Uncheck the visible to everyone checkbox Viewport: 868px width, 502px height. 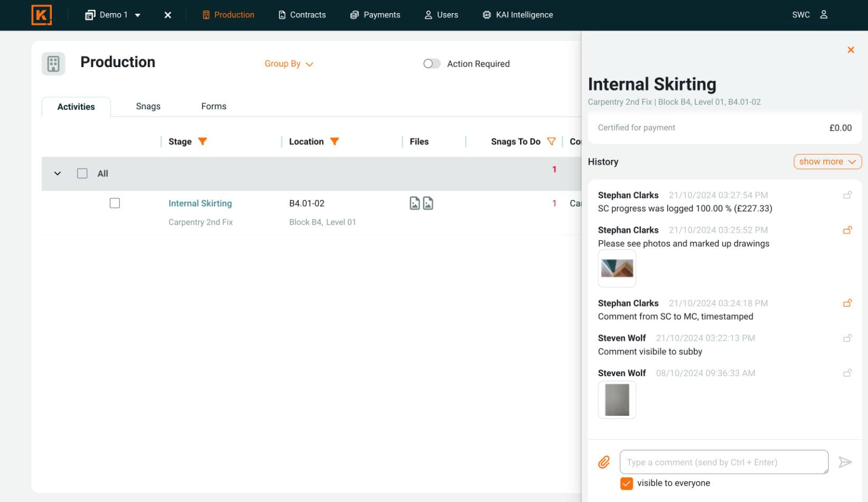click(627, 484)
